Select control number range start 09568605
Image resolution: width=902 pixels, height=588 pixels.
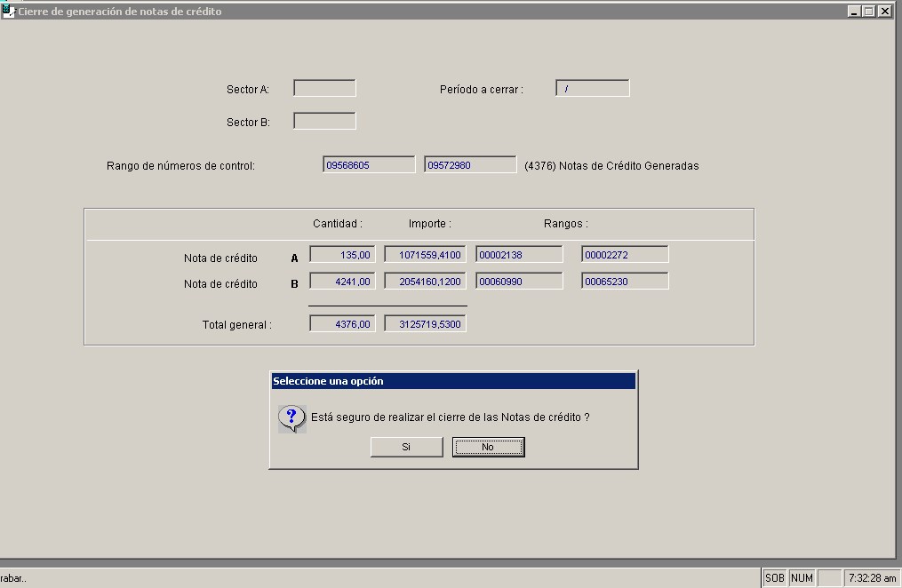pos(369,164)
